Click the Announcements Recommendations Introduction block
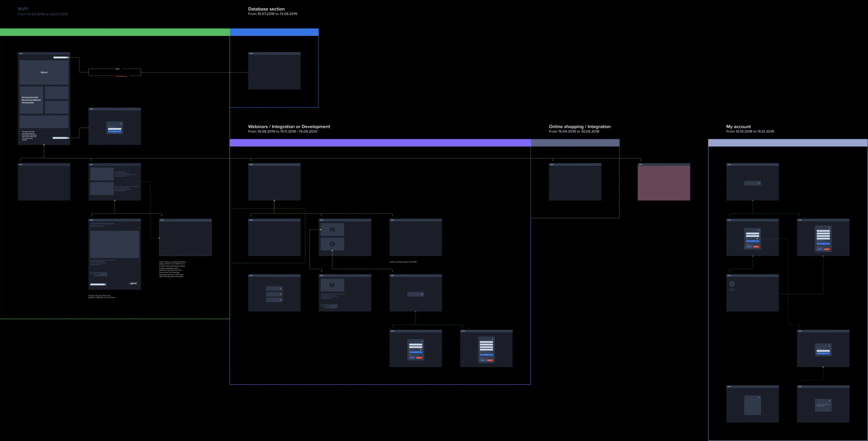868x441 pixels. 31,100
